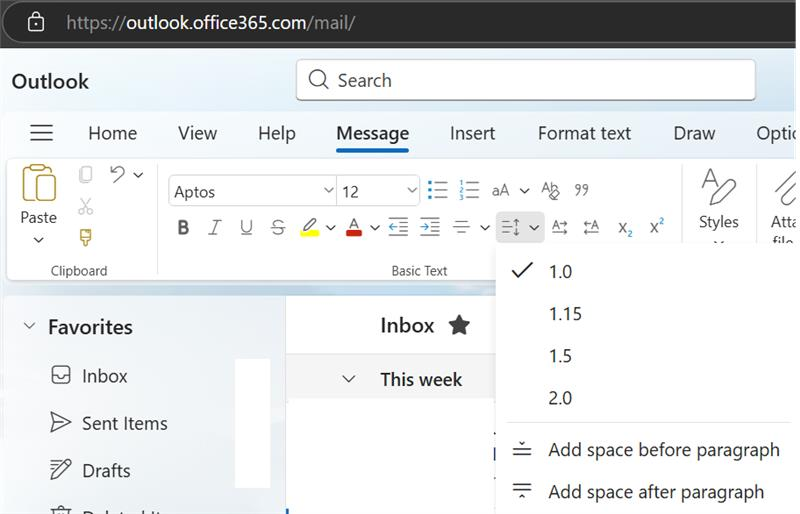Image resolution: width=800 pixels, height=514 pixels.
Task: Click the text alignment icon
Action: (461, 227)
